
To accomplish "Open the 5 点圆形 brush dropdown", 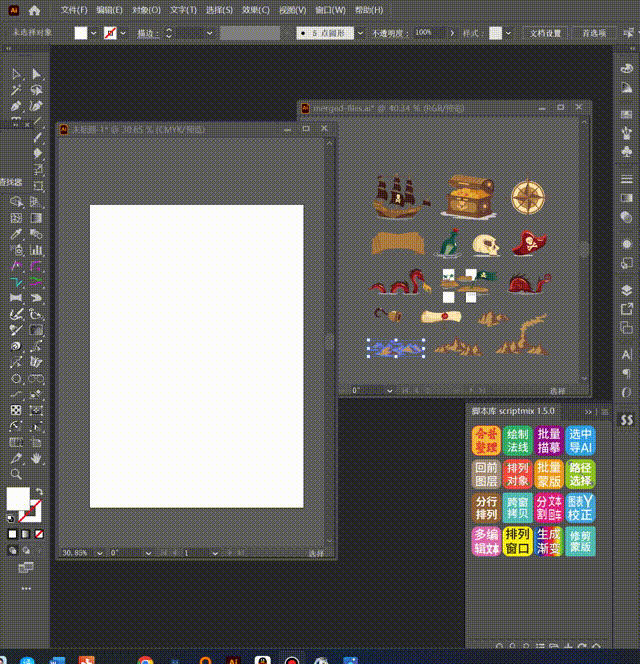I will pyautogui.click(x=360, y=33).
